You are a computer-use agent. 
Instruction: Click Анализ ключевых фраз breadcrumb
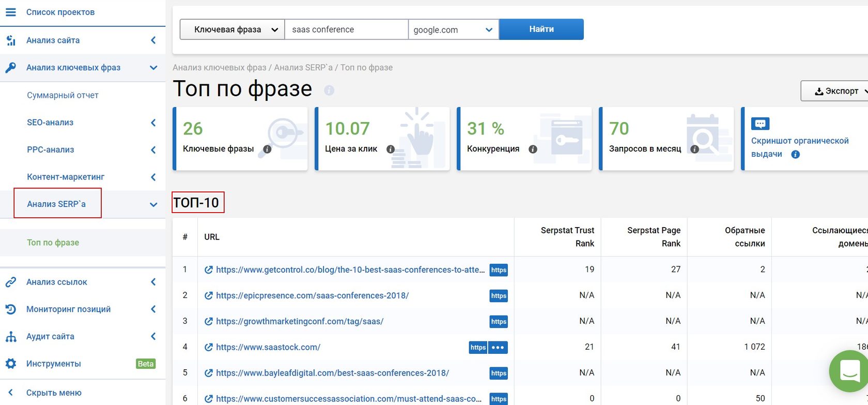pyautogui.click(x=220, y=68)
